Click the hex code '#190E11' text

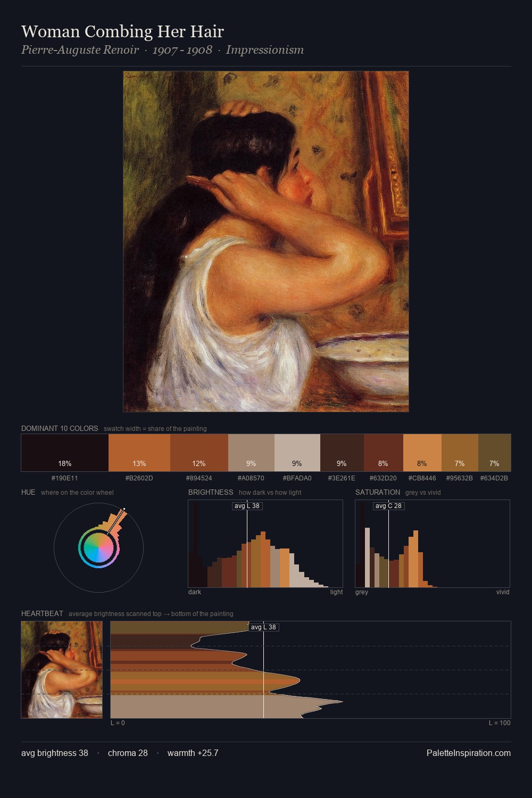[65, 478]
